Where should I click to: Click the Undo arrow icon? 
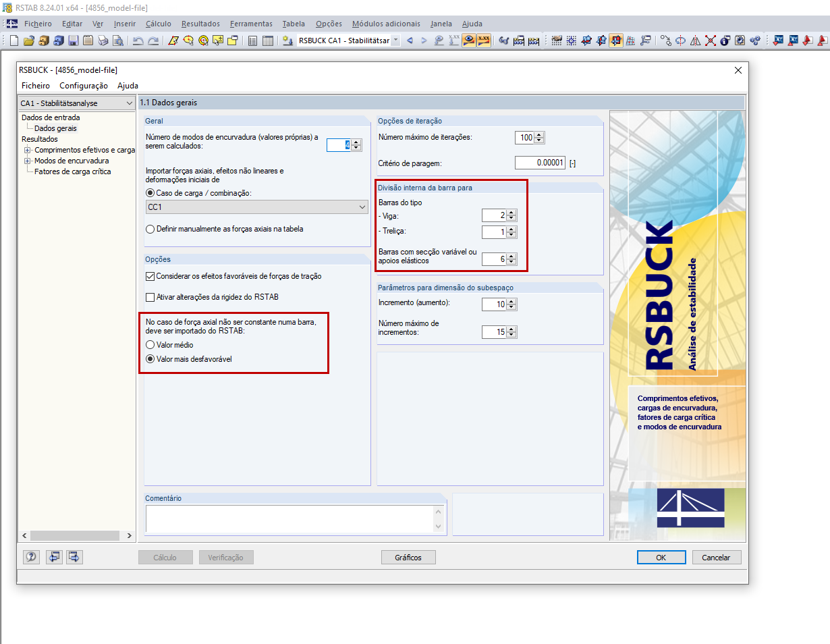138,41
